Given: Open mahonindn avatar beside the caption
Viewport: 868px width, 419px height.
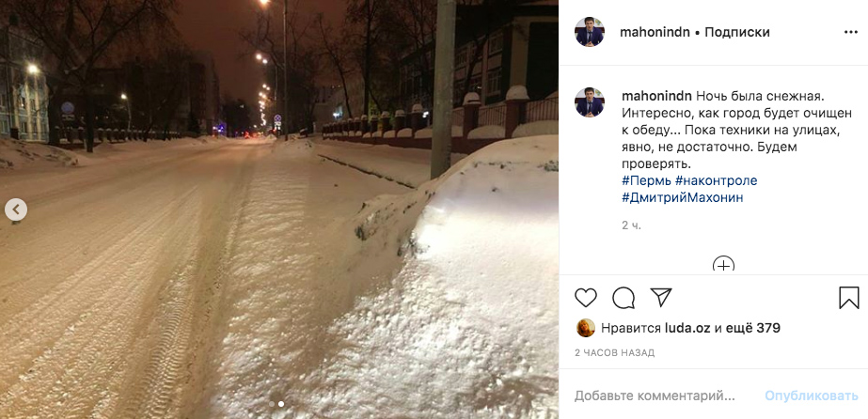Looking at the screenshot, I should [589, 102].
